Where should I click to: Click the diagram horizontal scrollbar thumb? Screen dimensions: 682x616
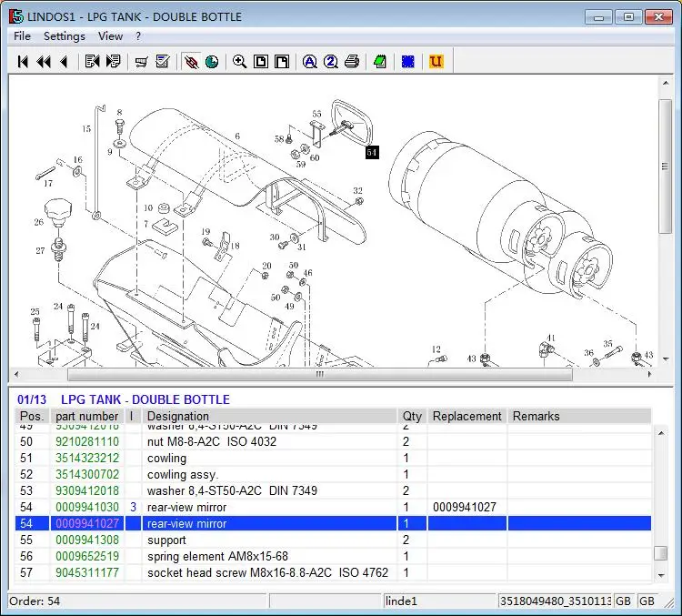pos(320,374)
